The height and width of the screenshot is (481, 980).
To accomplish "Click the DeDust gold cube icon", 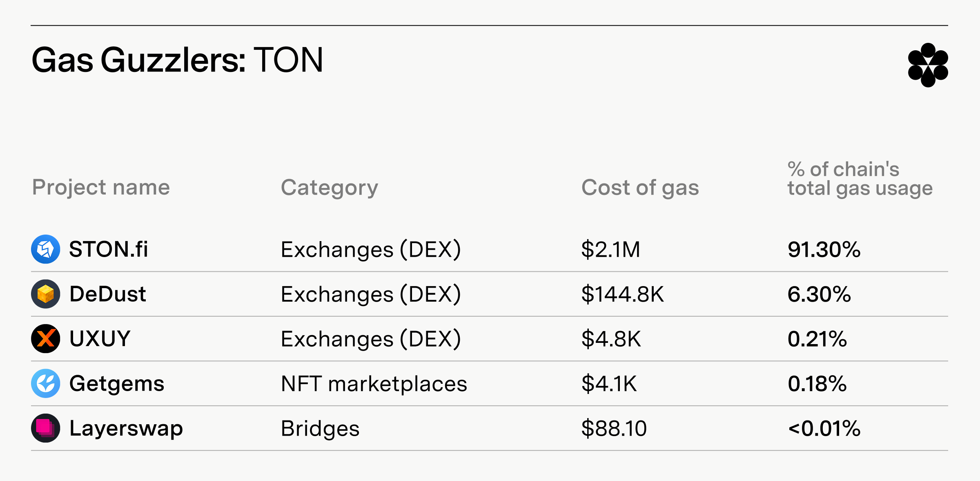I will 46,294.
